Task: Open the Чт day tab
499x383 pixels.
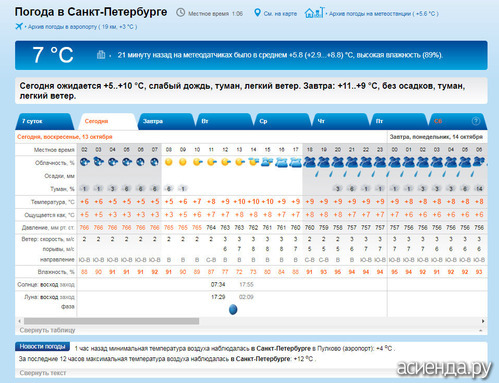Action: click(340, 121)
